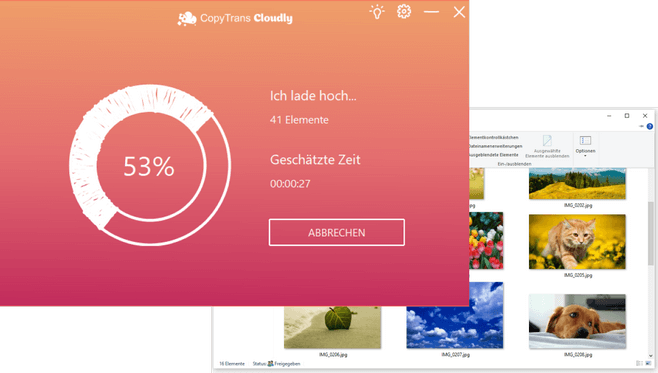Image resolution: width=658 pixels, height=373 pixels.
Task: Toggle 'Dateinamenerweiterungen' in Explorer ribbon
Action: tap(495, 146)
